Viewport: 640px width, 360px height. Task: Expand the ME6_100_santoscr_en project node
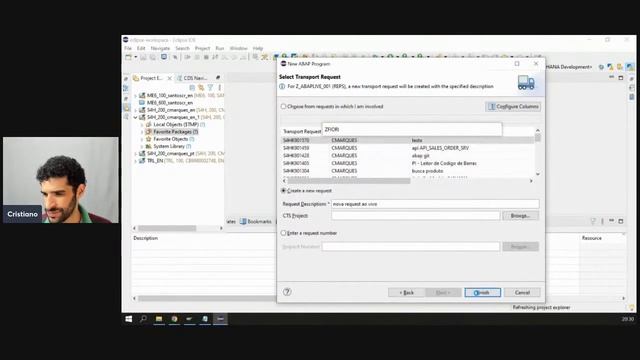[136, 96]
